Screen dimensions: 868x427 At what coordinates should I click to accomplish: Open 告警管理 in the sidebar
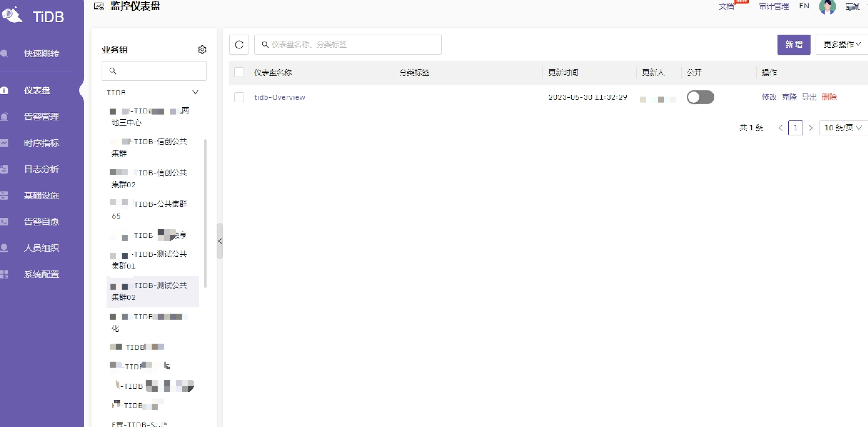coord(41,117)
